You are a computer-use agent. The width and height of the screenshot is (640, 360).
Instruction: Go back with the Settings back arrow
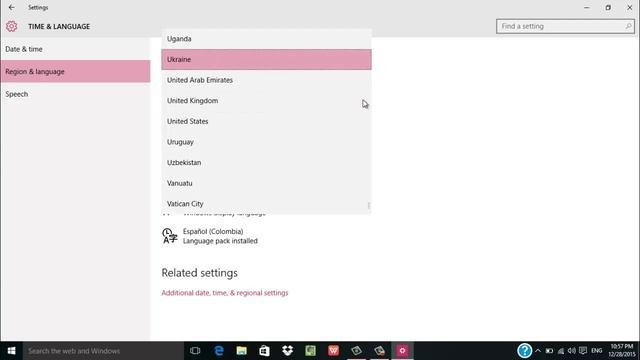pyautogui.click(x=11, y=7)
